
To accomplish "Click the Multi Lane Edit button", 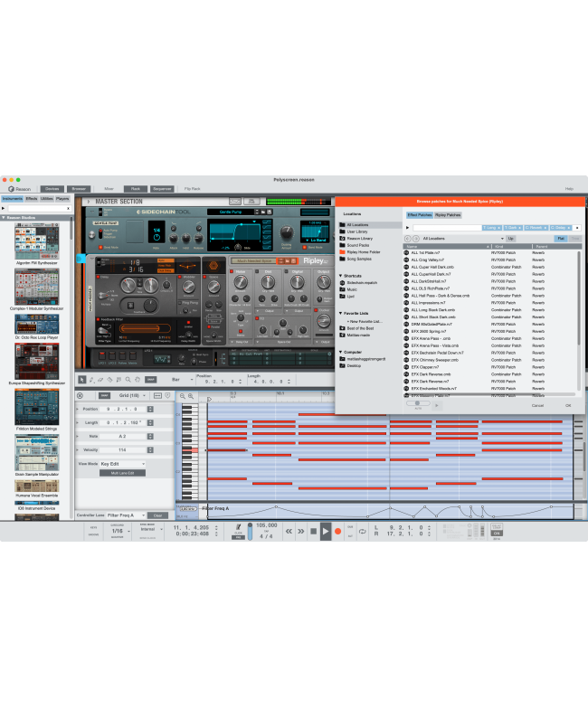I will [122, 473].
